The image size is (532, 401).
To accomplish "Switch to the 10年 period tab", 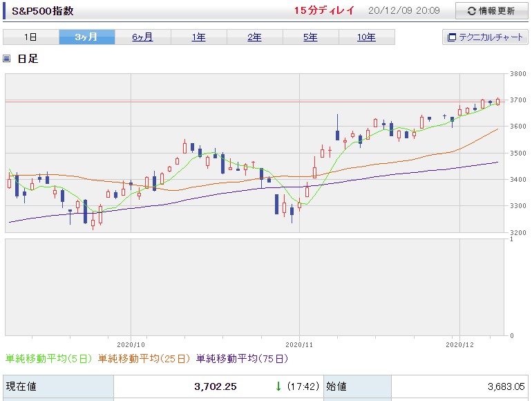I will [367, 37].
